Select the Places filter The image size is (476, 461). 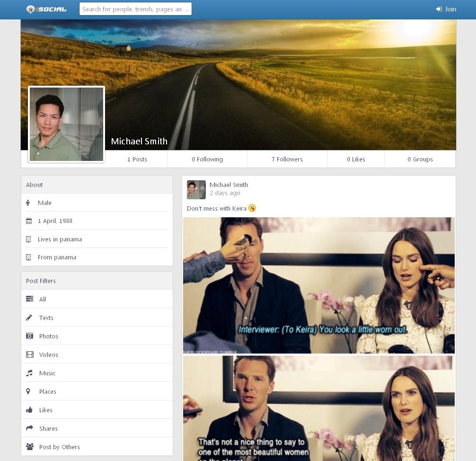[x=47, y=391]
